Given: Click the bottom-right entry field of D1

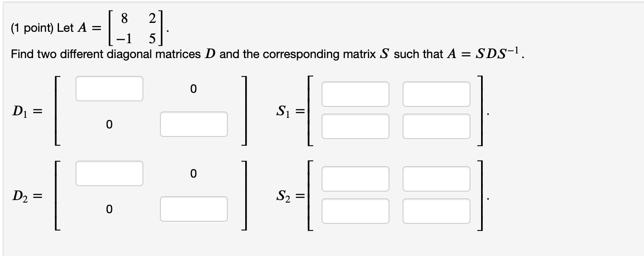Looking at the screenshot, I should coord(193,124).
